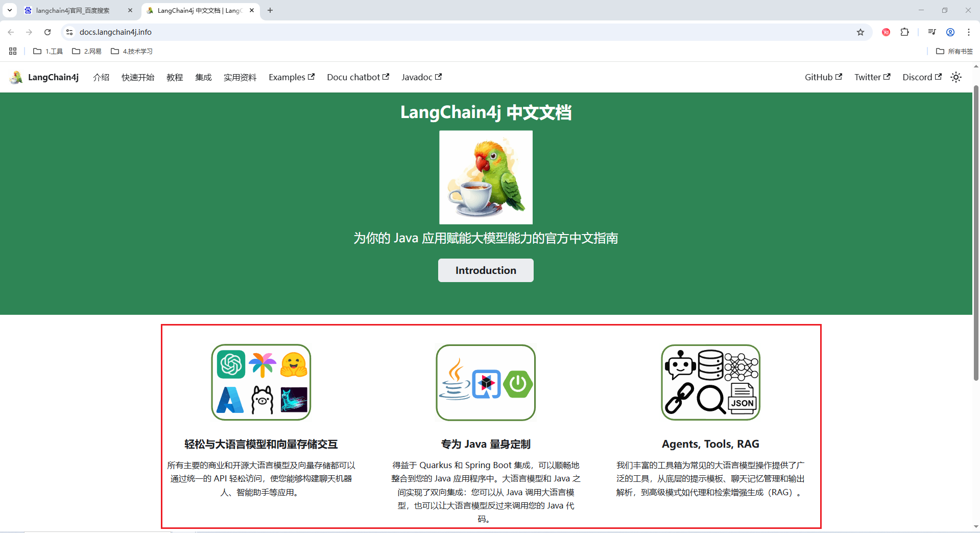Click the Agents Tools RAG icon image
The image size is (980, 533).
click(710, 382)
